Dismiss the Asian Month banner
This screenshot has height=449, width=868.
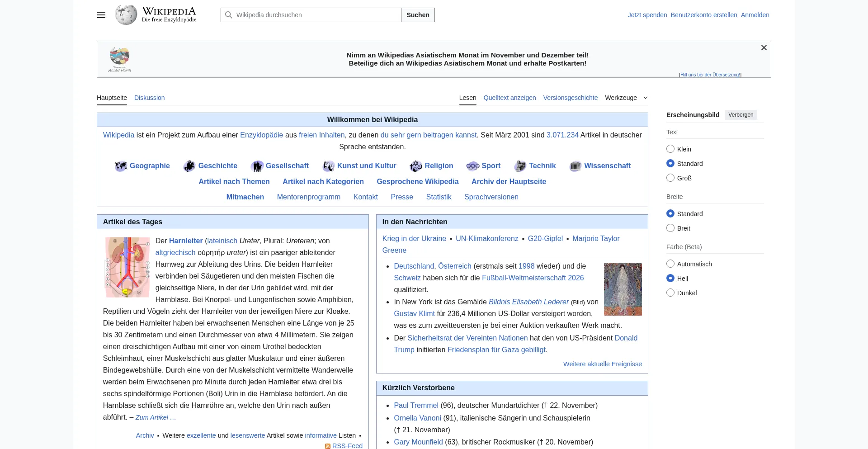[764, 48]
